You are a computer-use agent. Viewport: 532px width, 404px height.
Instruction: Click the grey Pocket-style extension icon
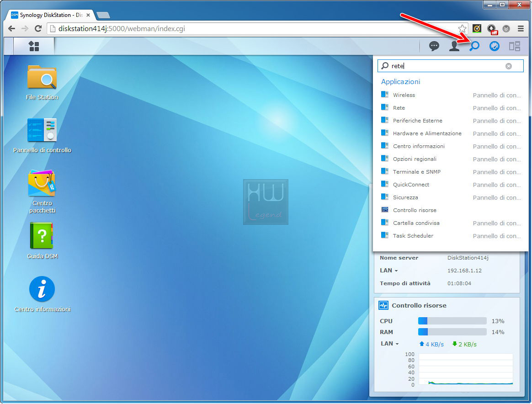click(506, 28)
